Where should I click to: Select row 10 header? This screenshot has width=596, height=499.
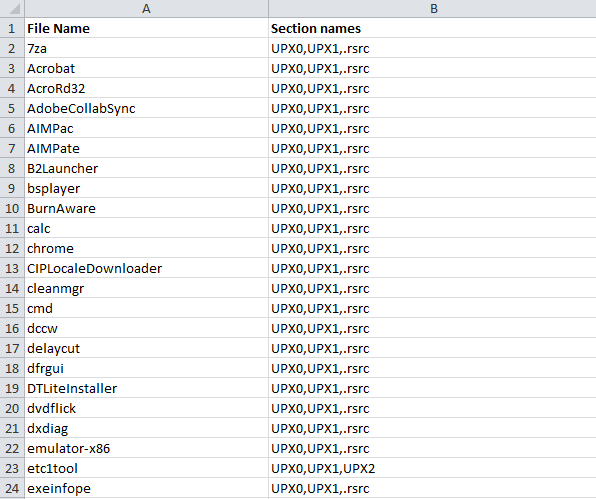pos(12,208)
